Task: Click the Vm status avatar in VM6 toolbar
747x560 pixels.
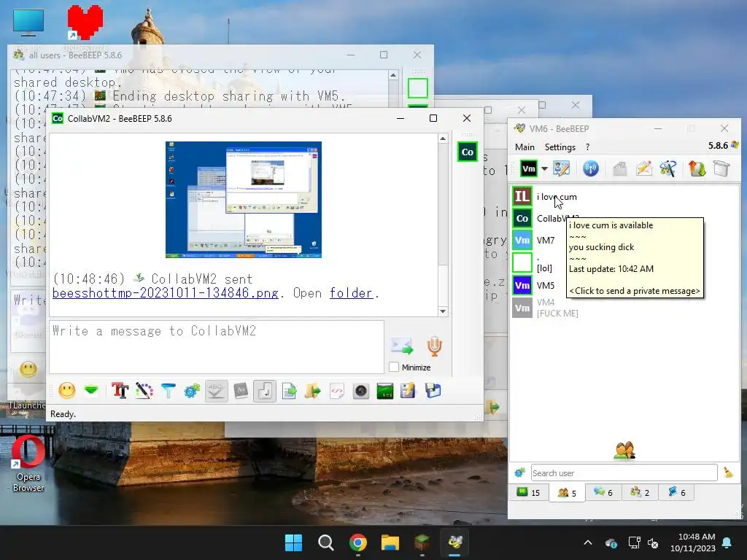Action: tap(528, 168)
